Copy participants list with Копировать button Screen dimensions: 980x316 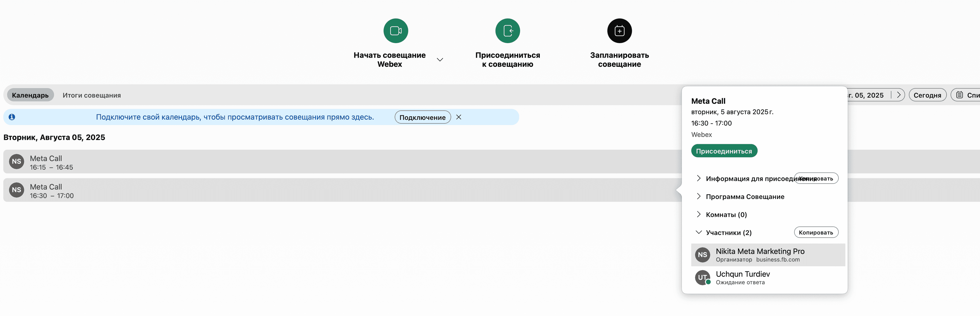tap(816, 232)
